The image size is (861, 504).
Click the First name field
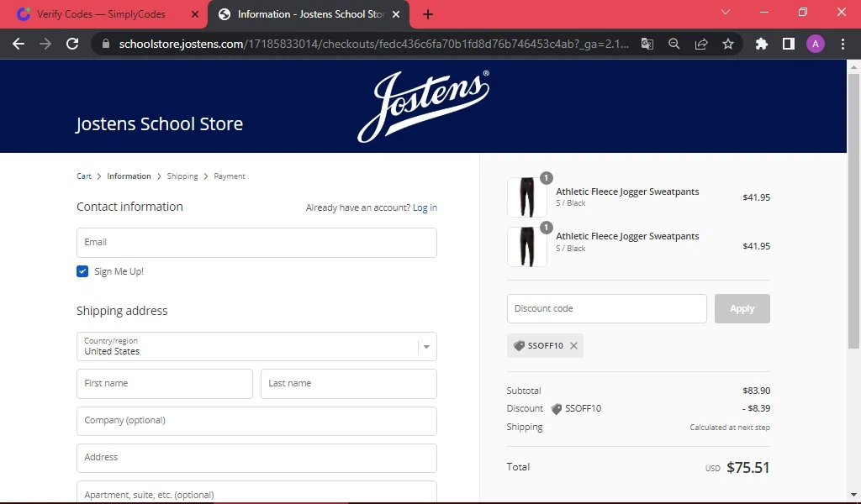click(x=165, y=383)
